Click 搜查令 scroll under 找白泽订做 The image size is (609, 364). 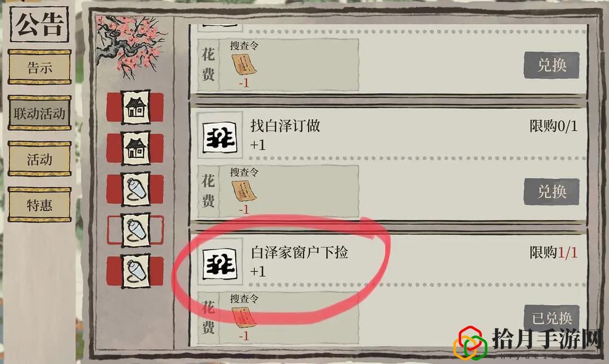click(244, 191)
